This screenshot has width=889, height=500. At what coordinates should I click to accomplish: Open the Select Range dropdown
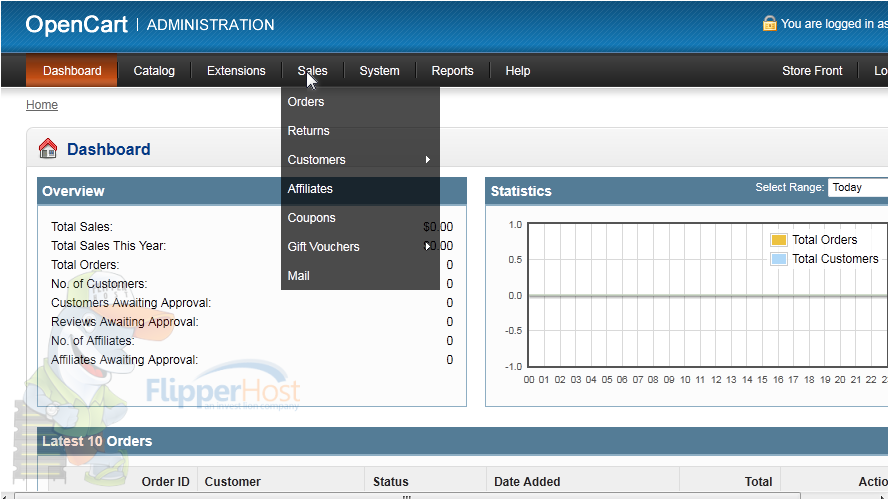(858, 188)
